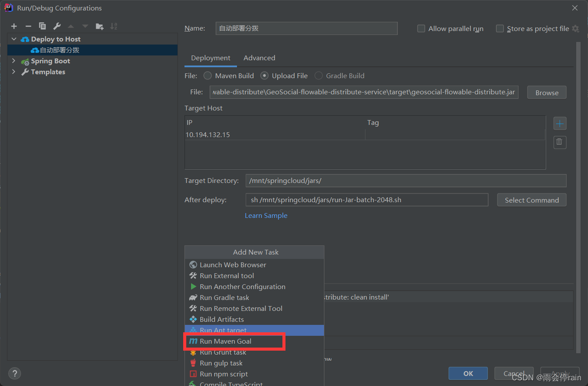Open the gear icon beside Store as project file
Image resolution: width=588 pixels, height=386 pixels.
575,28
